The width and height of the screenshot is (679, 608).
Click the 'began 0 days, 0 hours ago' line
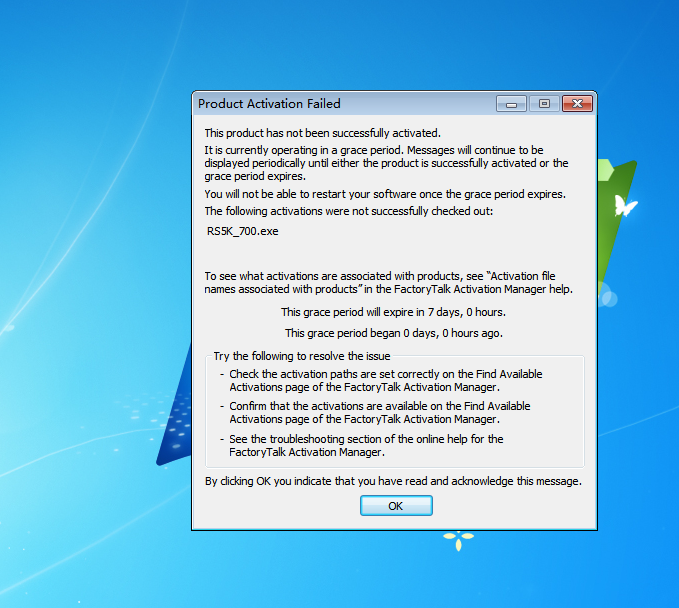tap(393, 333)
